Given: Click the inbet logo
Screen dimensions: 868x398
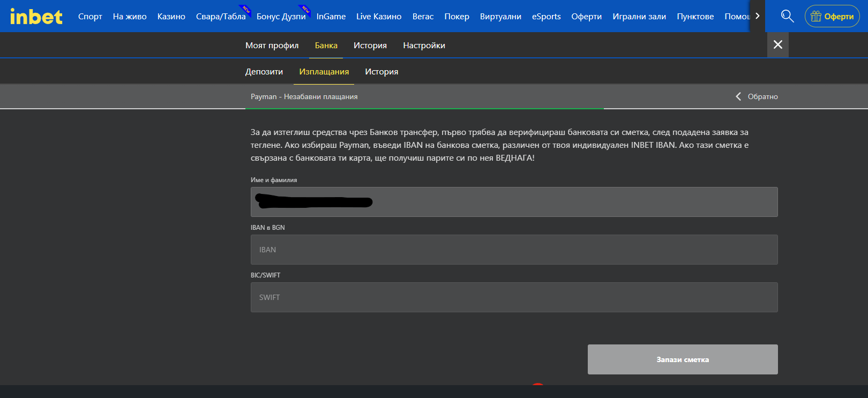Looking at the screenshot, I should pos(36,17).
